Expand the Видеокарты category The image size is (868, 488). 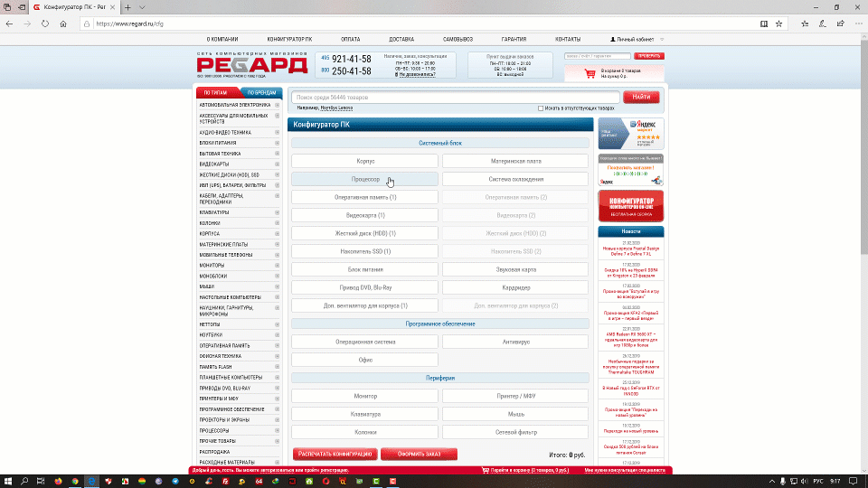click(277, 164)
